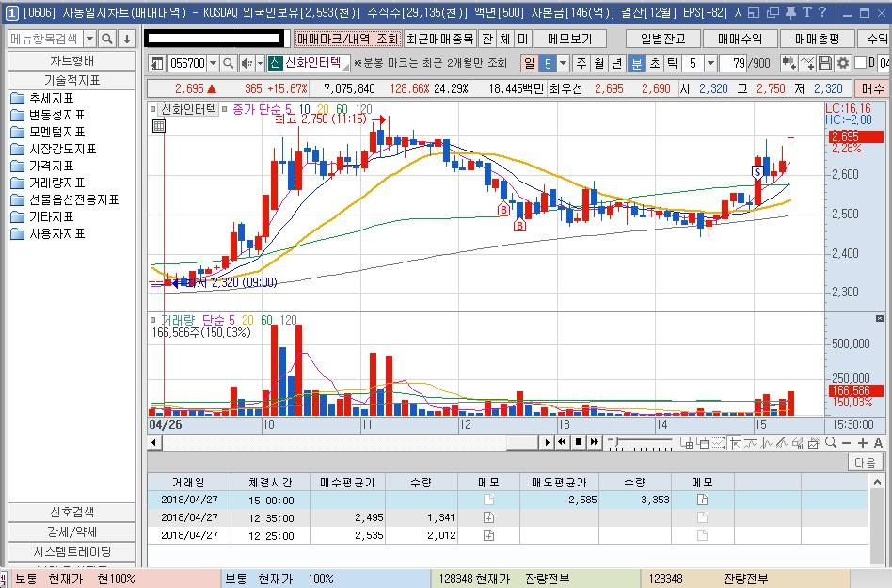Image resolution: width=892 pixels, height=588 pixels.
Task: Click the S sell marker on the chart
Action: pyautogui.click(x=757, y=172)
